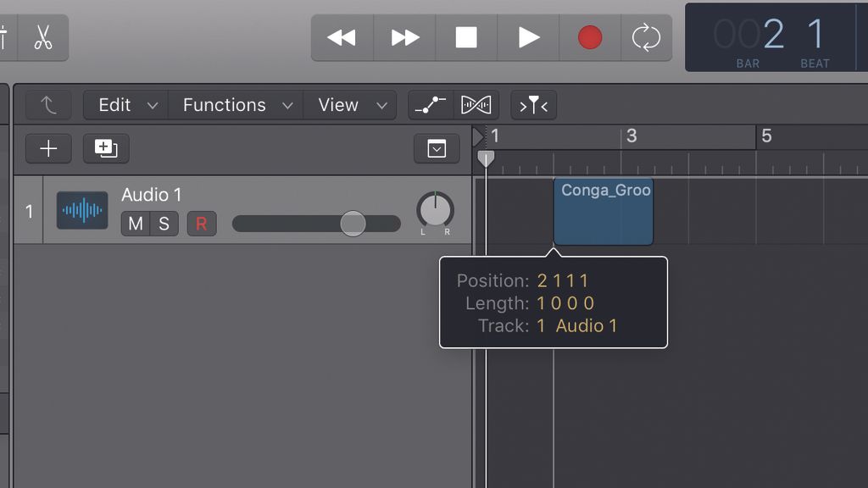Disable record-enable on Audio 1

coord(201,224)
